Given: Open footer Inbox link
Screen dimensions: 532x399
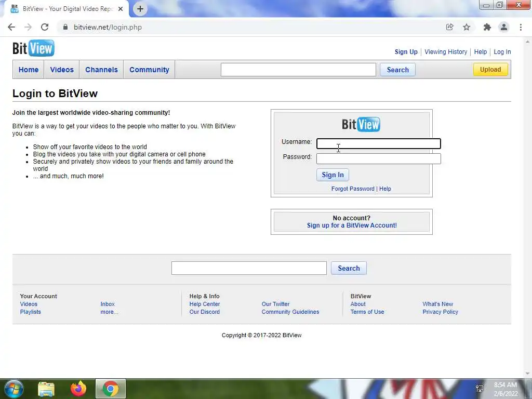Looking at the screenshot, I should point(108,304).
